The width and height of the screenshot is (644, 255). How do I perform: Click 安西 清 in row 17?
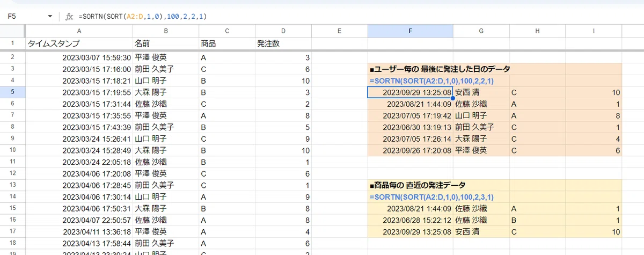point(481,232)
